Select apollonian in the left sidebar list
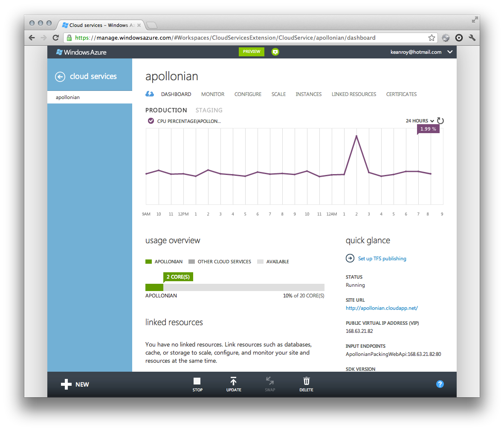 (x=68, y=97)
